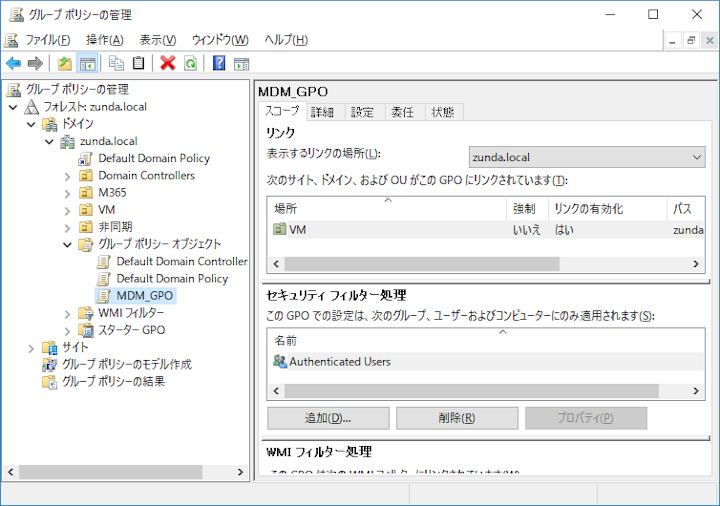Viewport: 720px width, 506px height.
Task: Collapse the ドメイン tree node
Action: [x=31, y=124]
